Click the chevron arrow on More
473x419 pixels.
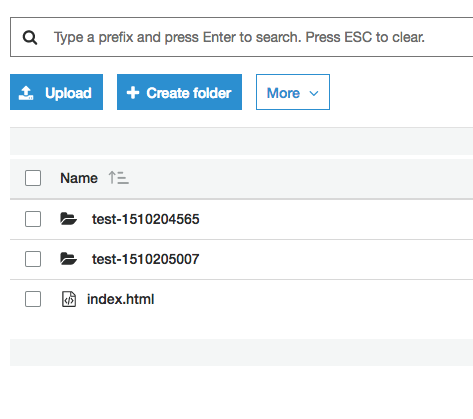(x=314, y=93)
